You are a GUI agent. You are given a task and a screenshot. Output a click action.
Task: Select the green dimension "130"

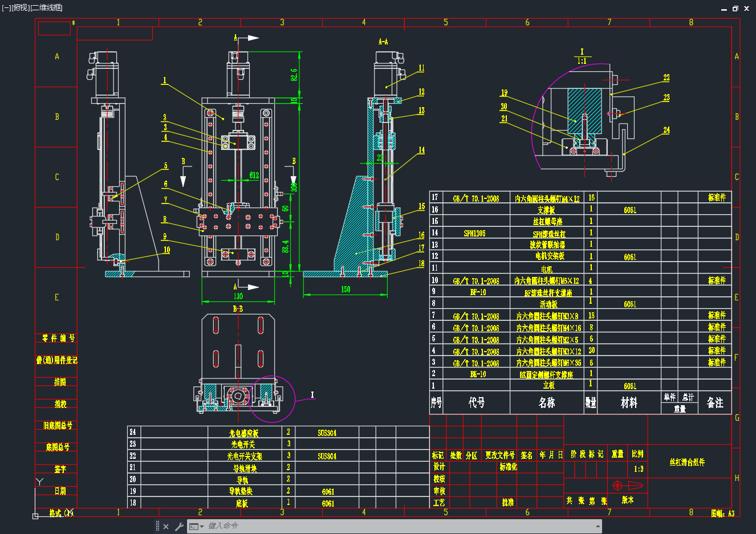pyautogui.click(x=238, y=296)
